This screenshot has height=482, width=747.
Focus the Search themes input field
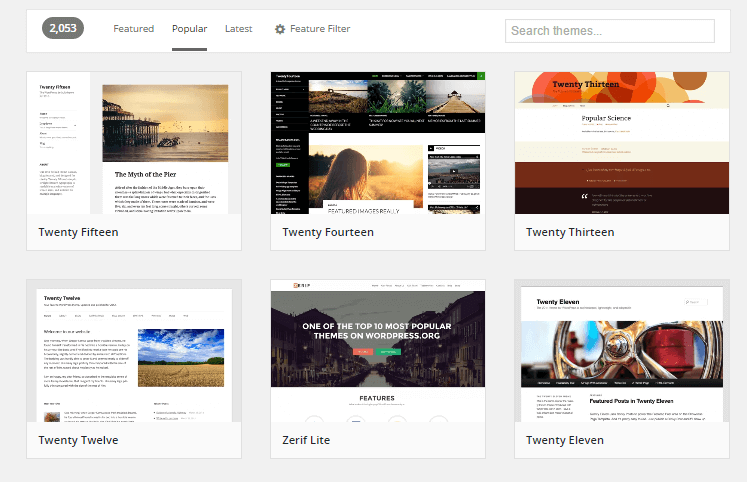tap(609, 31)
